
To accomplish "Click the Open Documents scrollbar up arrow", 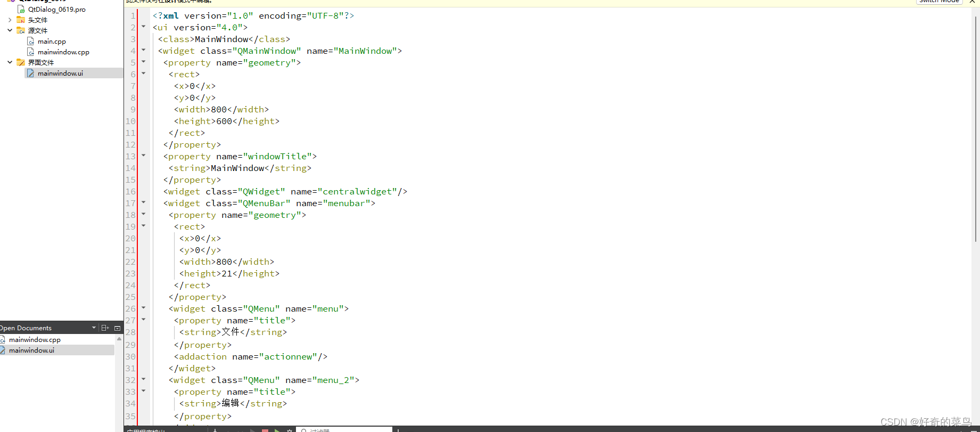I will tap(119, 338).
